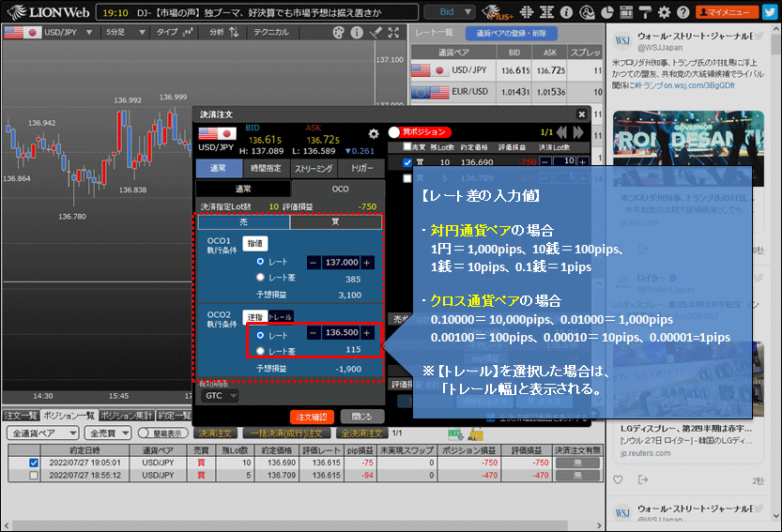Click 一括決済(成行)注文 button
Viewport: 782px width, 532px height.
pos(286,433)
